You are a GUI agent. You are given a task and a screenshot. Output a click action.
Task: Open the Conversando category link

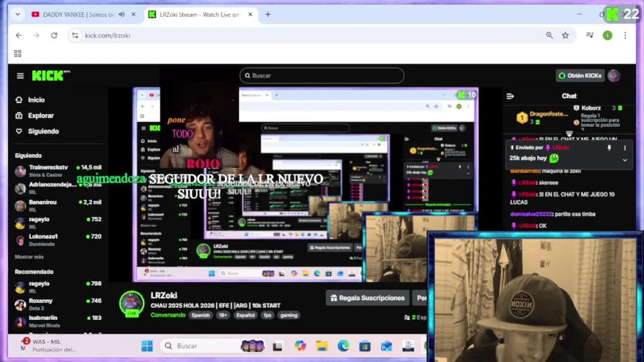coord(168,315)
